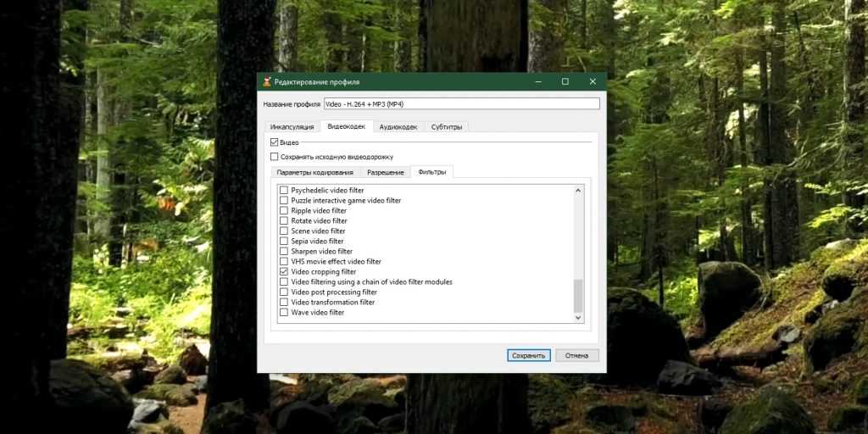Check the Rotate video filter
The image size is (868, 434).
coord(284,221)
